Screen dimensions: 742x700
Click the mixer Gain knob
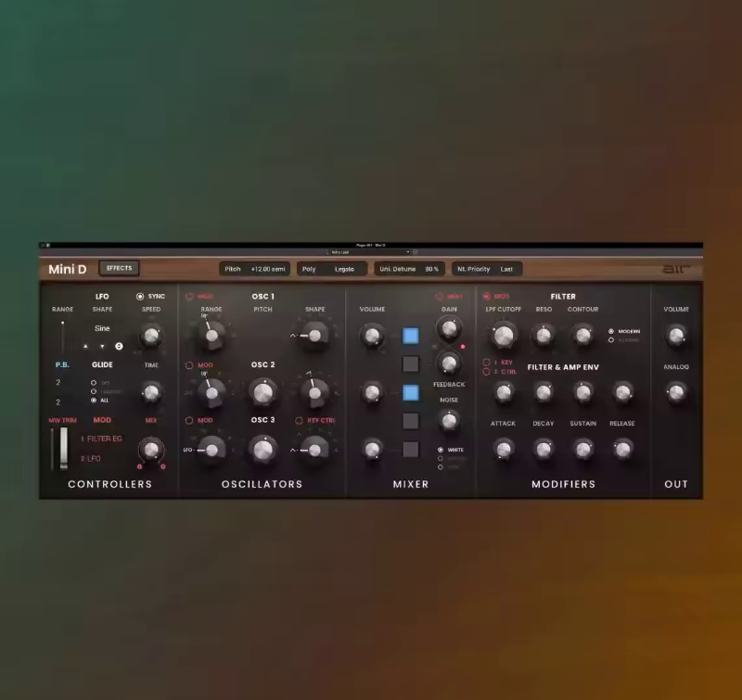pyautogui.click(x=449, y=328)
